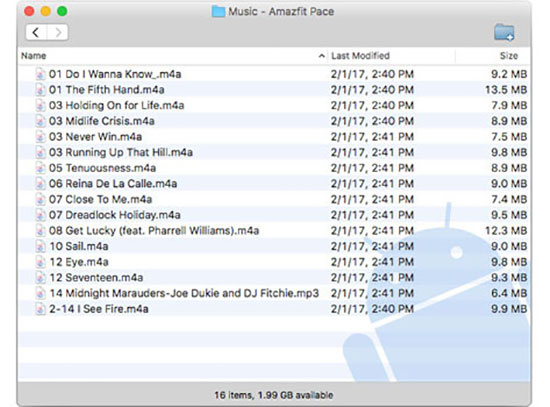Select 14 Midnight Marauders mp3 file
The height and width of the screenshot is (407, 550).
pyautogui.click(x=274, y=293)
